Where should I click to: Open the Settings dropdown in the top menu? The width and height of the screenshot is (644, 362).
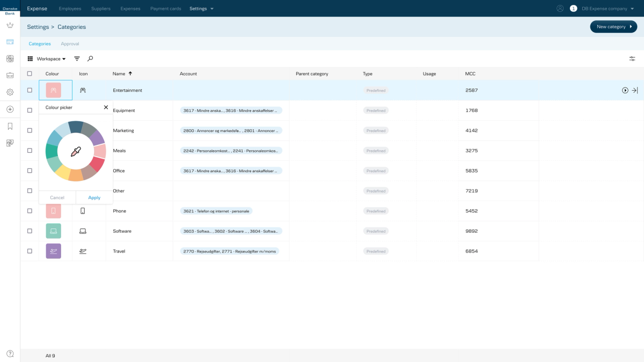click(202, 9)
